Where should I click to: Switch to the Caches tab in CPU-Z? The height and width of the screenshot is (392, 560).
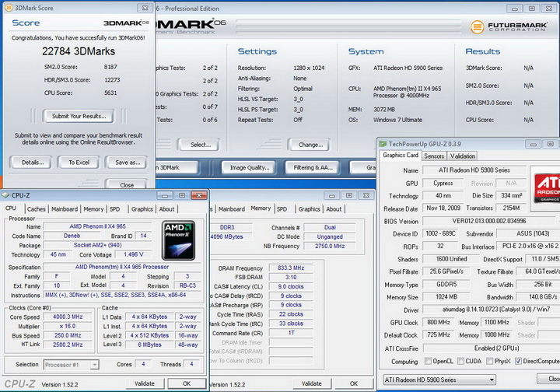pos(36,209)
